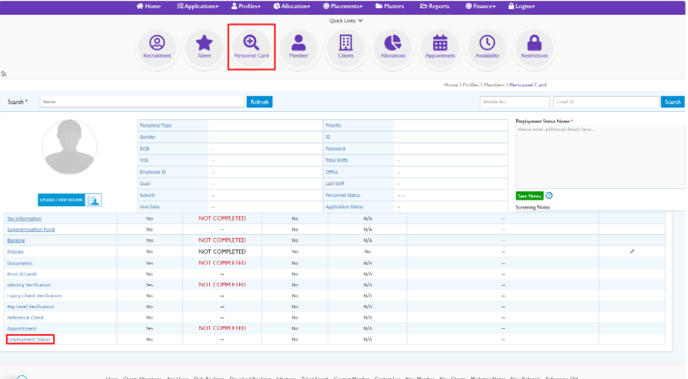
Task: Click the profile photo placeholder
Action: tap(69, 147)
